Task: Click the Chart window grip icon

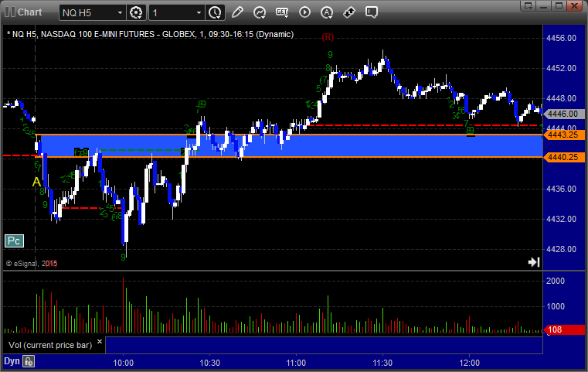Action: (x=10, y=12)
